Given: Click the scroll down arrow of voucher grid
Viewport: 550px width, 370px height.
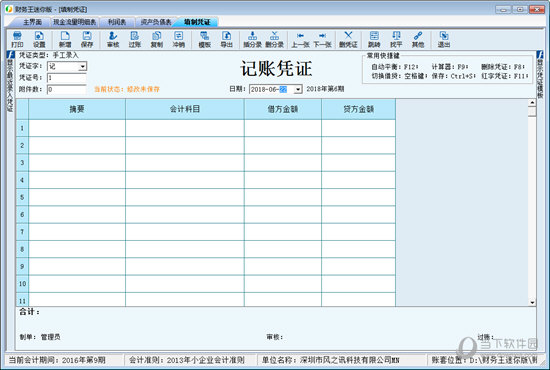Looking at the screenshot, I should (532, 302).
